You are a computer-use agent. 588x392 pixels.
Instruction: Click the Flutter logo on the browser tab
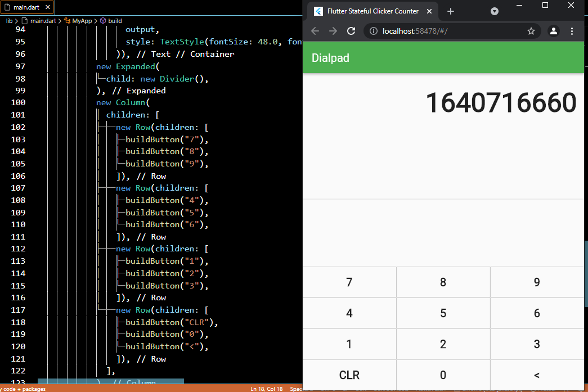[x=317, y=11]
